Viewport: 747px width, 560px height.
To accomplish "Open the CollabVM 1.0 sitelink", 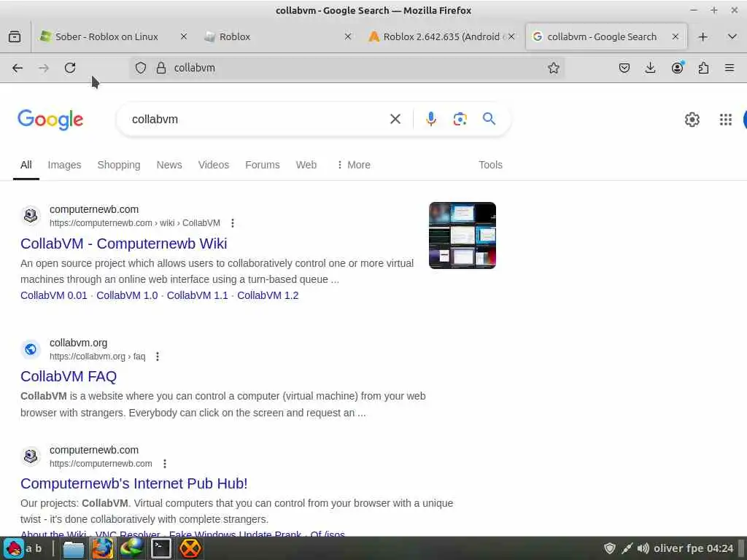I will coord(127,295).
